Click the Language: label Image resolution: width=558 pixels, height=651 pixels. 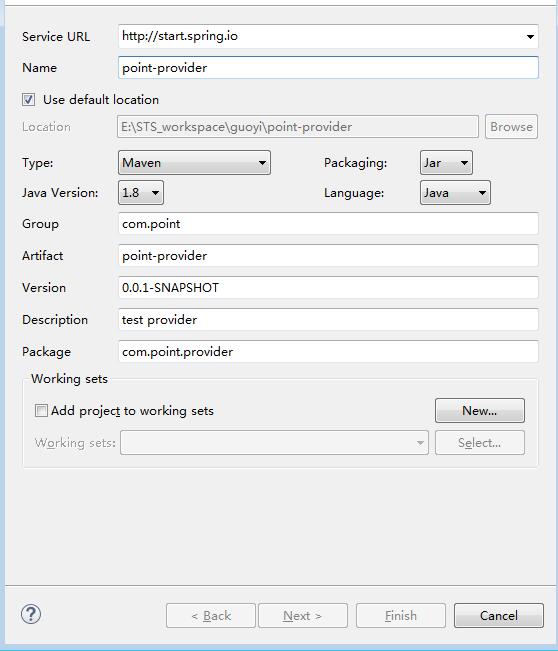tap(354, 193)
